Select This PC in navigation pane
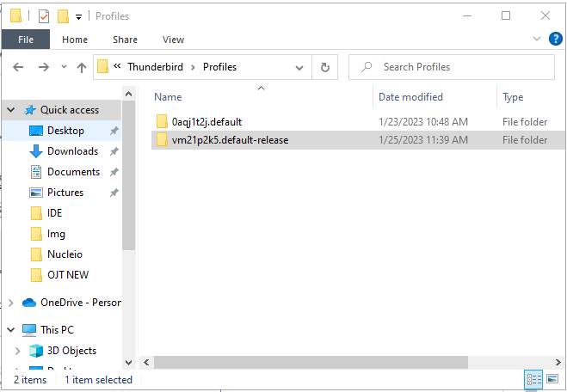567x392 pixels. click(57, 330)
